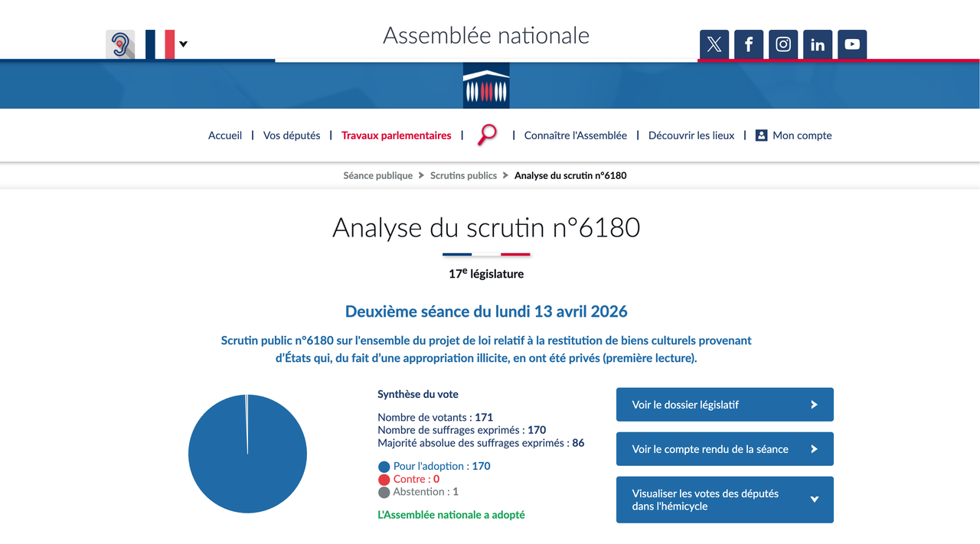Open the X (Twitter) social page
The width and height of the screenshot is (980, 544).
point(714,44)
